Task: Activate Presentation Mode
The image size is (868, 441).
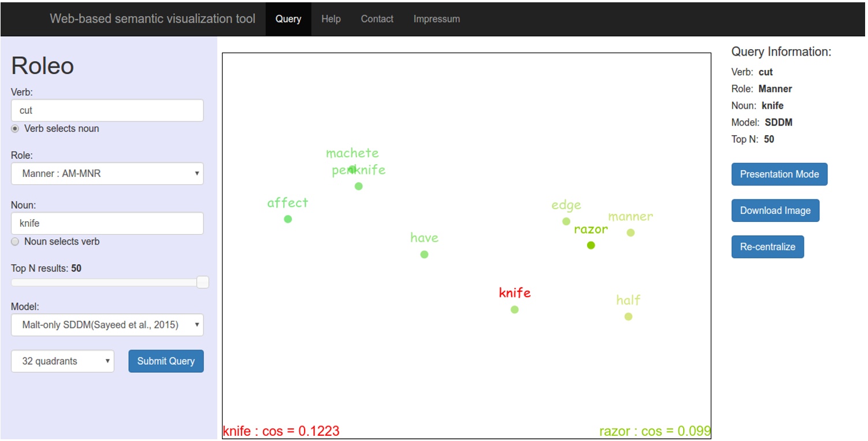Action: [779, 174]
